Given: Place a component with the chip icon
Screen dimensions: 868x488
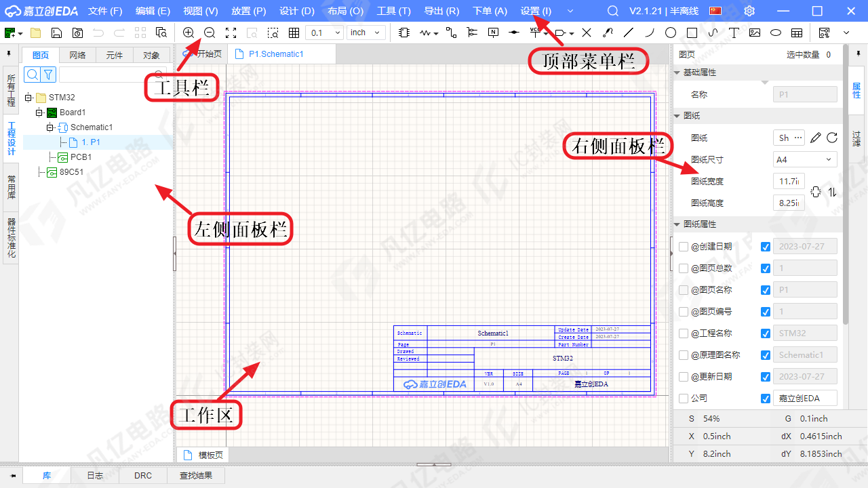Looking at the screenshot, I should (x=404, y=33).
